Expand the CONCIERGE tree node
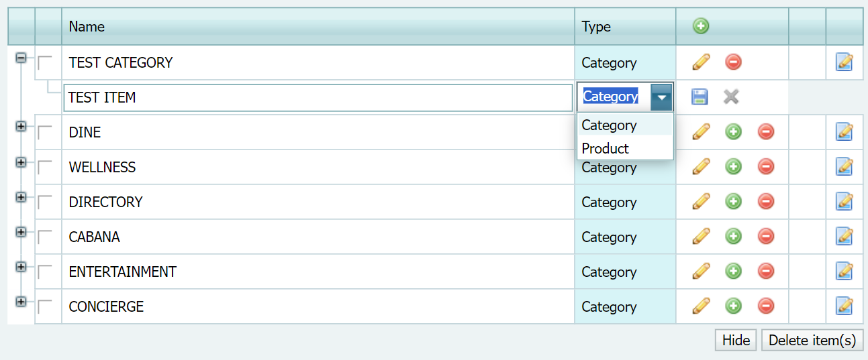The height and width of the screenshot is (360, 868). [x=21, y=301]
